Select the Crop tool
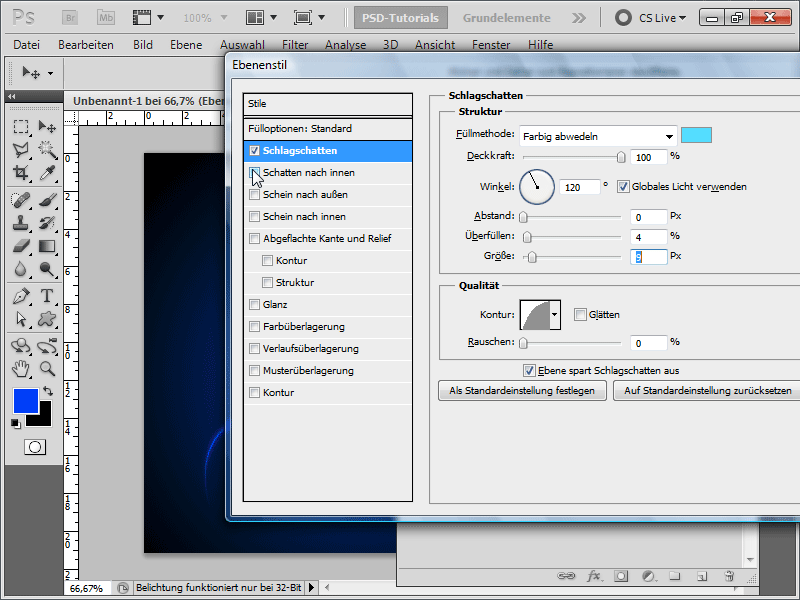This screenshot has height=600, width=800. (20, 173)
